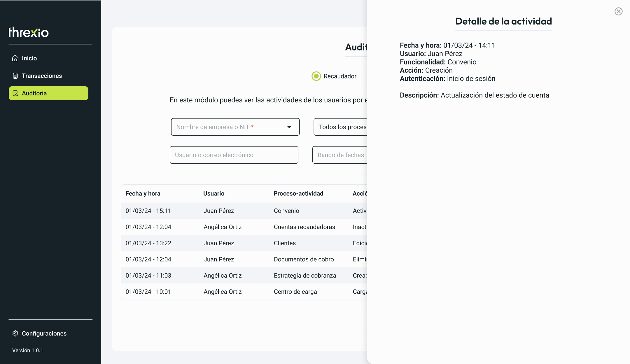Viewport: 630px width, 364px height.
Task: Click Convenio in the activity table
Action: [x=286, y=211]
